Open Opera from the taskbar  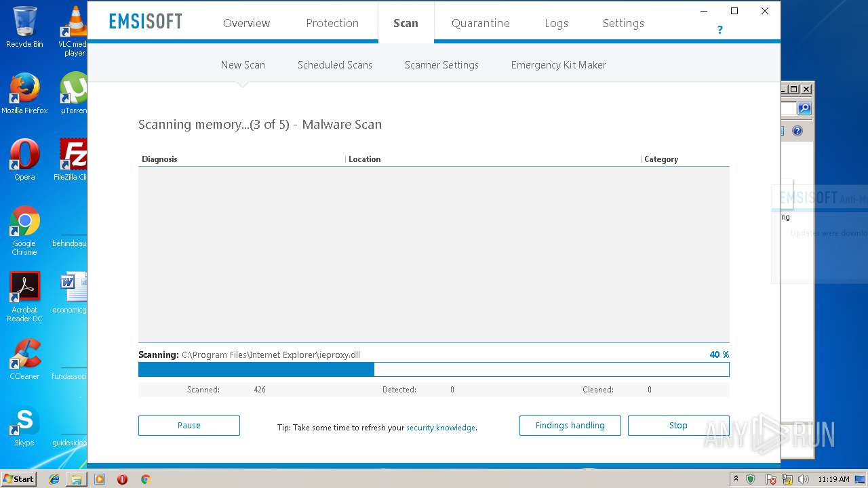(122, 479)
